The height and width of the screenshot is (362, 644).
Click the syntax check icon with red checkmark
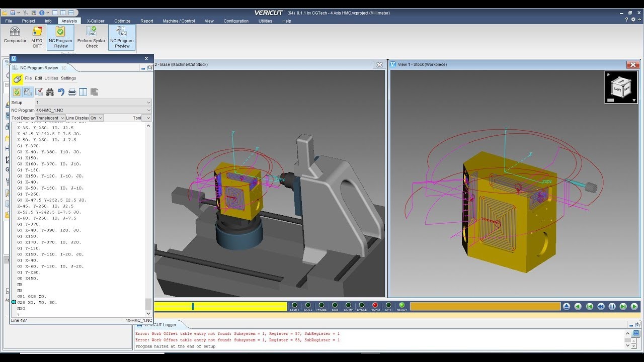coord(39,92)
